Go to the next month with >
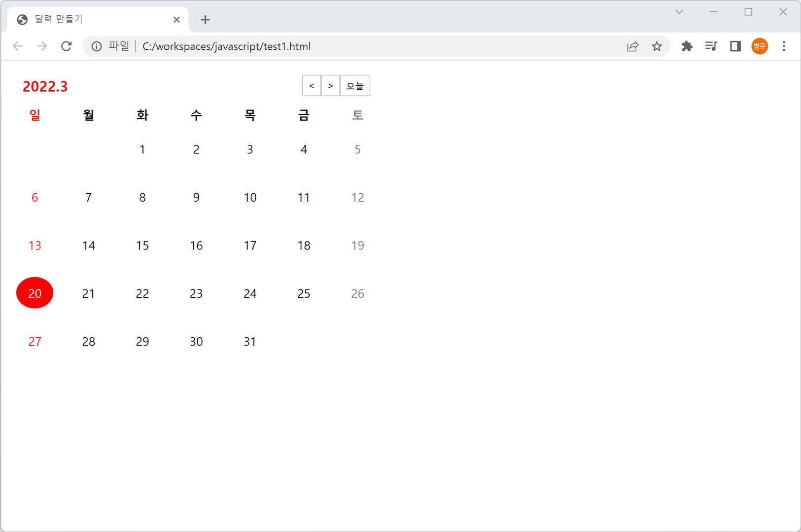Image resolution: width=801 pixels, height=532 pixels. [330, 86]
